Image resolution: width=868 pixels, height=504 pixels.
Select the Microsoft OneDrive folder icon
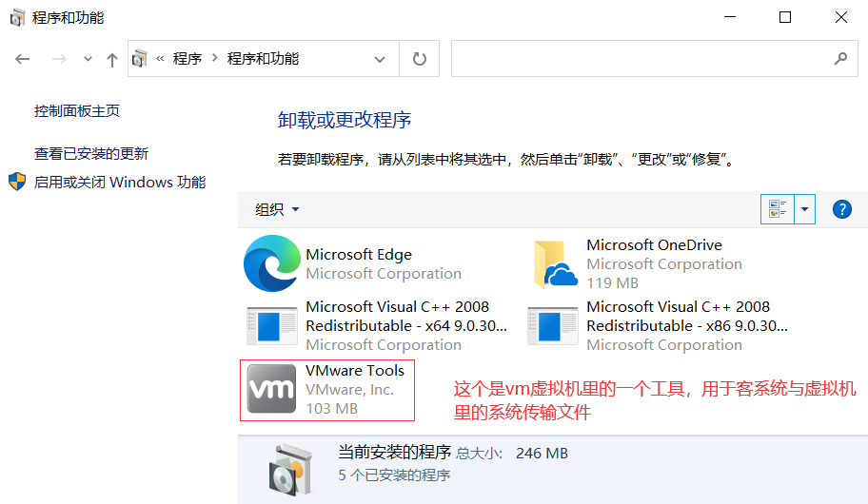(x=556, y=264)
